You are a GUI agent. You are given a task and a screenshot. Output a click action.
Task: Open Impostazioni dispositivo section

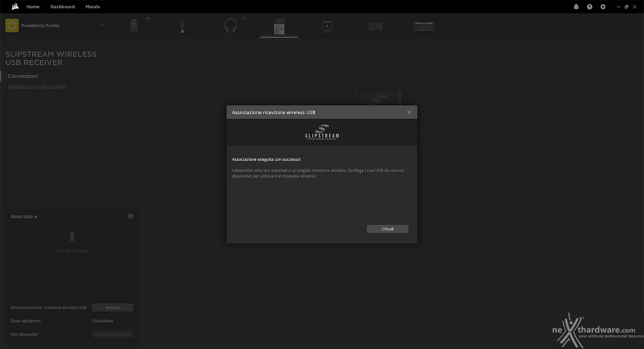37,87
